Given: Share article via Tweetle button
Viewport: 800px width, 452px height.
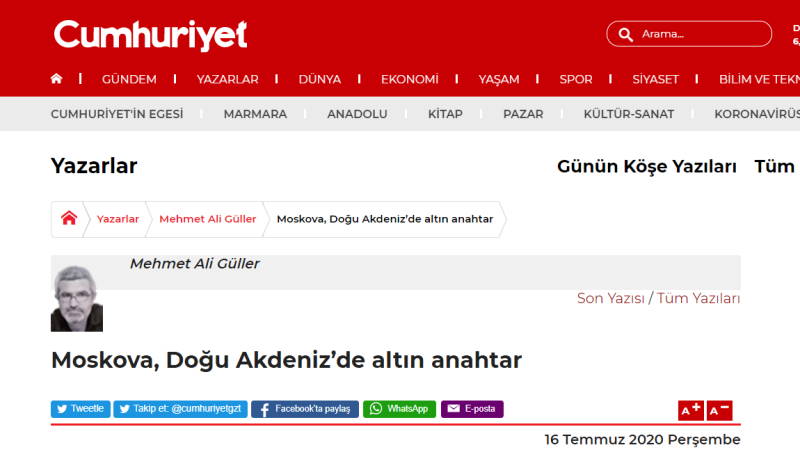Looking at the screenshot, I should coord(80,409).
